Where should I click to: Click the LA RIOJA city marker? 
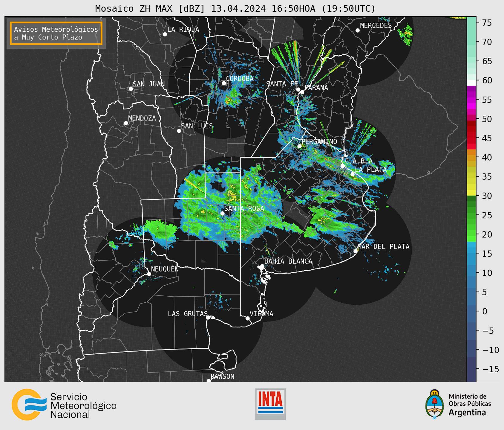coord(165,34)
